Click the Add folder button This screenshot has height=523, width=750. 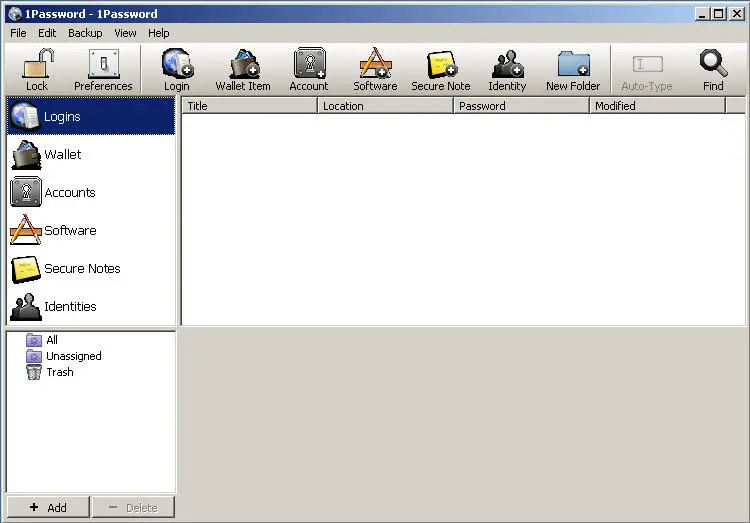click(x=48, y=507)
